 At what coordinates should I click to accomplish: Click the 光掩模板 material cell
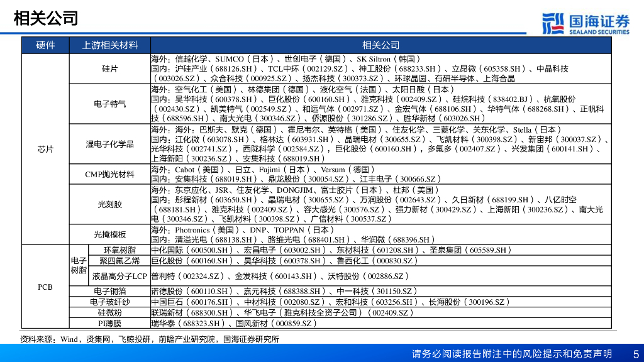point(109,235)
